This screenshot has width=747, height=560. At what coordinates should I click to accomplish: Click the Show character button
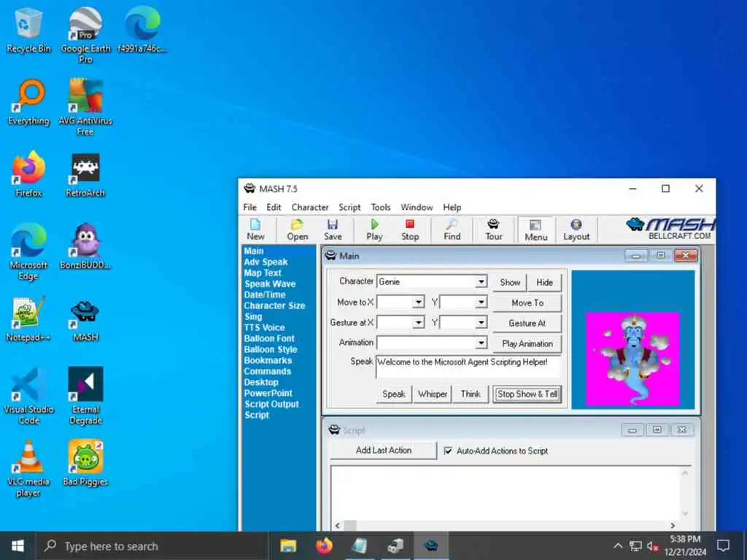click(x=510, y=282)
